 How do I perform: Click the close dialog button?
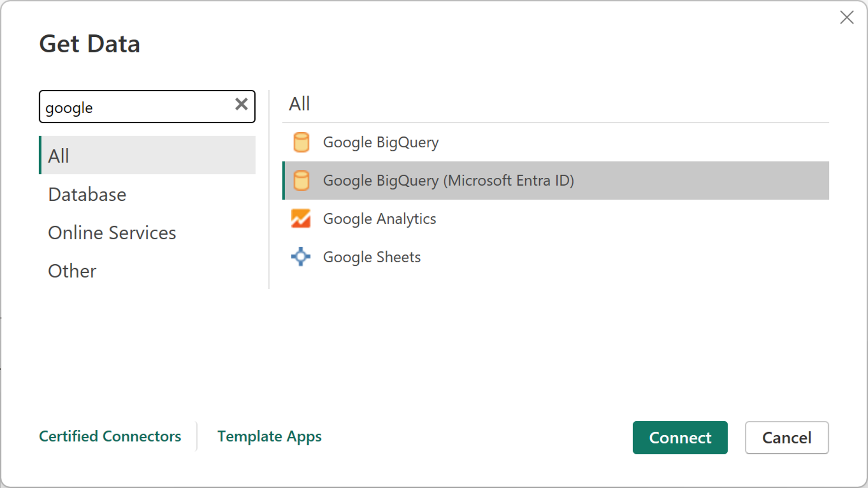coord(846,16)
